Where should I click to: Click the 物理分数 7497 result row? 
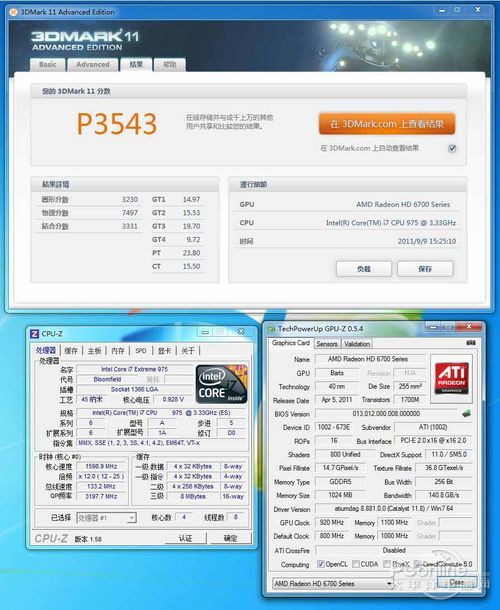point(89,212)
